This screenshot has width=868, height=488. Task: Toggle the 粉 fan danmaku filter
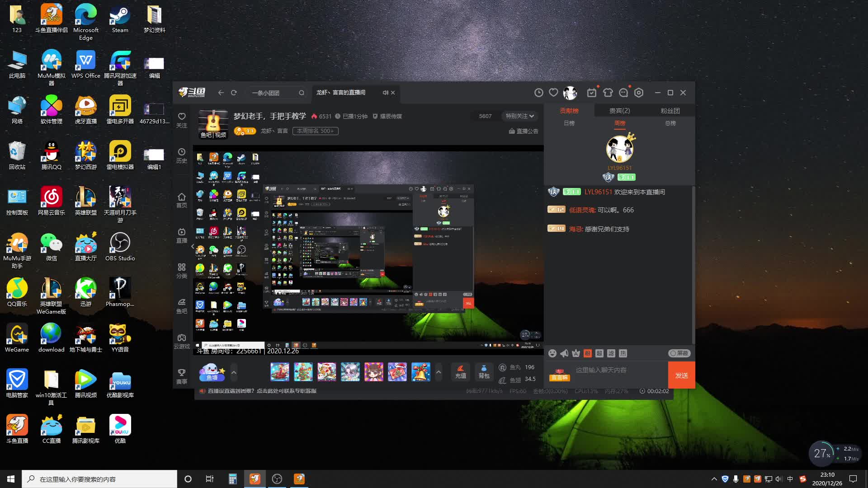pos(588,353)
